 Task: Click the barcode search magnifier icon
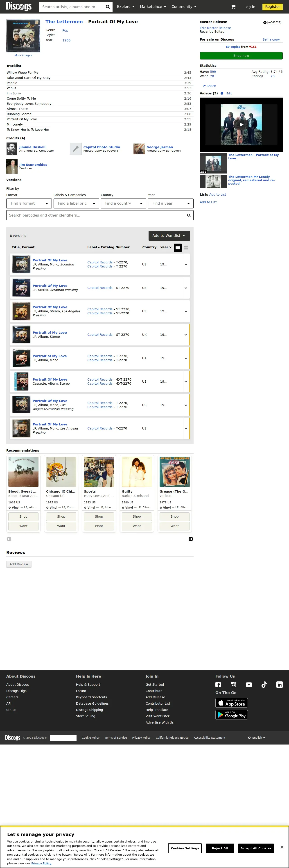189,215
